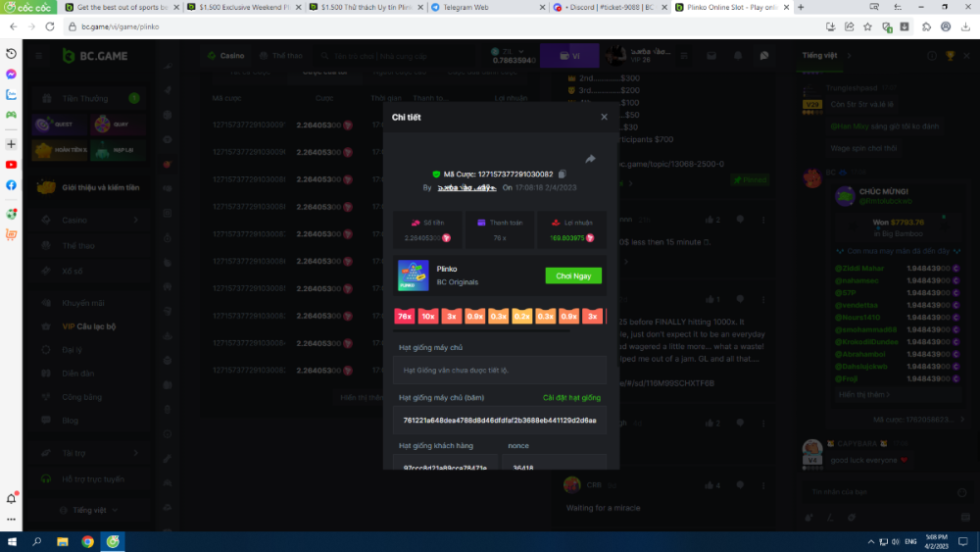Switch to the Telegram Web tab
The height and width of the screenshot is (552, 980).
coord(485,7)
